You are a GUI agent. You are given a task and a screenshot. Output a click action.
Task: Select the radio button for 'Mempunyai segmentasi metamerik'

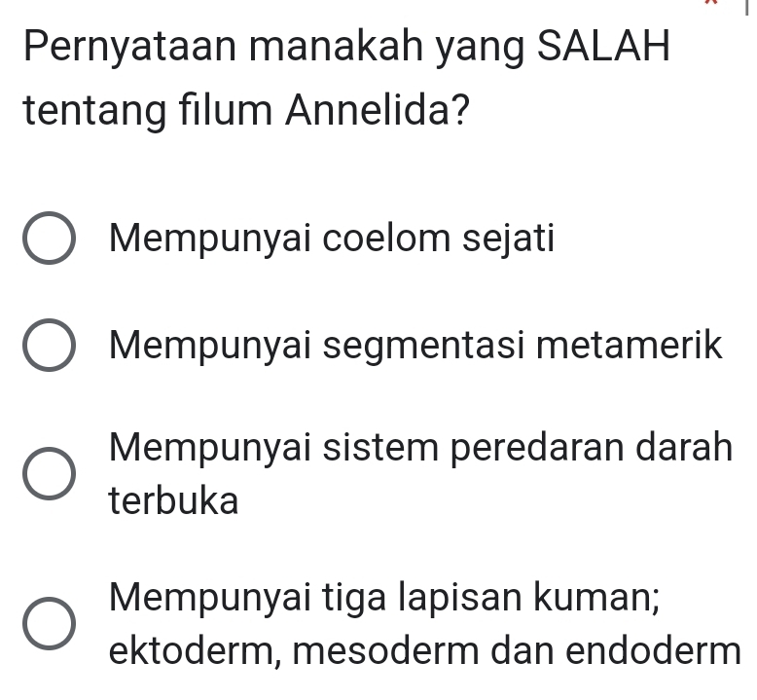click(49, 345)
